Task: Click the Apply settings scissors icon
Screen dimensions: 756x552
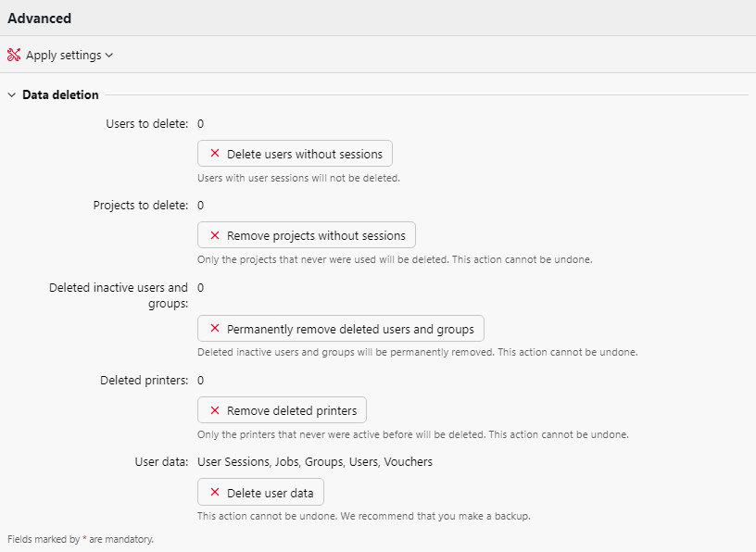Action: [14, 55]
